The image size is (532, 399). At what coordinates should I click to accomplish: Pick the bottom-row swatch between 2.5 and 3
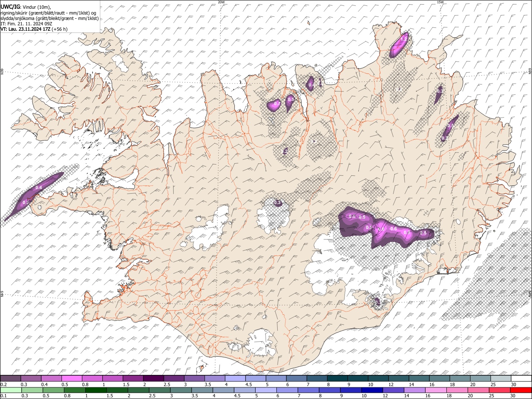[160, 390]
